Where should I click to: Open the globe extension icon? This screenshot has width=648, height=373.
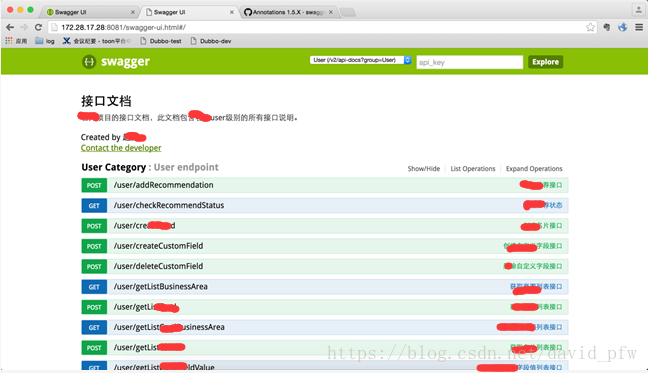pos(622,27)
